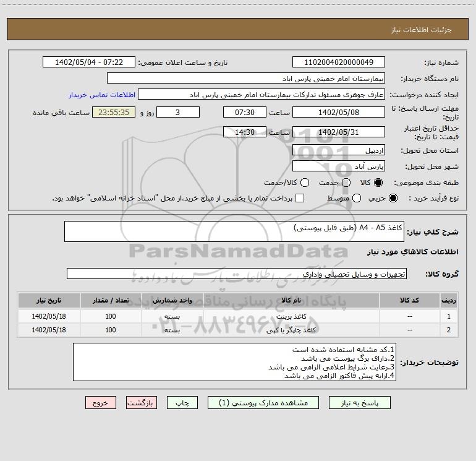The image size is (476, 461).
Task: Select the کالا/خدمت radio button
Action: tap(305, 183)
